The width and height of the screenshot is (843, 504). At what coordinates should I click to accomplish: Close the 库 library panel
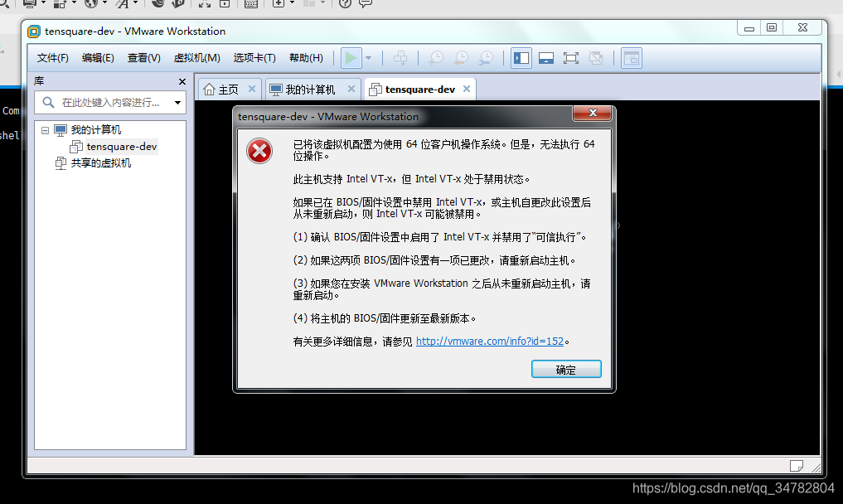(182, 81)
